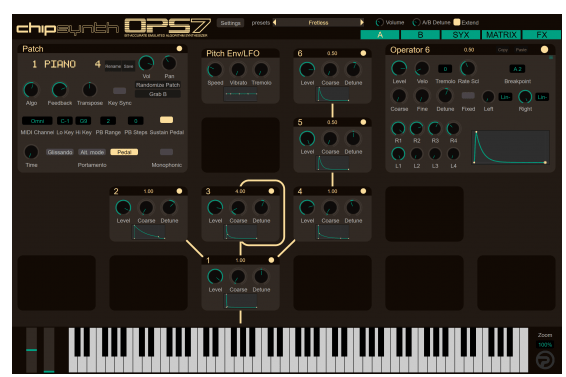Switch to the B tab

pos(420,35)
